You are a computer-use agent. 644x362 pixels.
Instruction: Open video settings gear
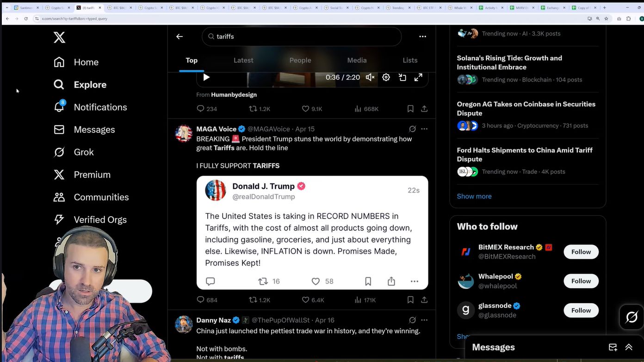pyautogui.click(x=386, y=77)
